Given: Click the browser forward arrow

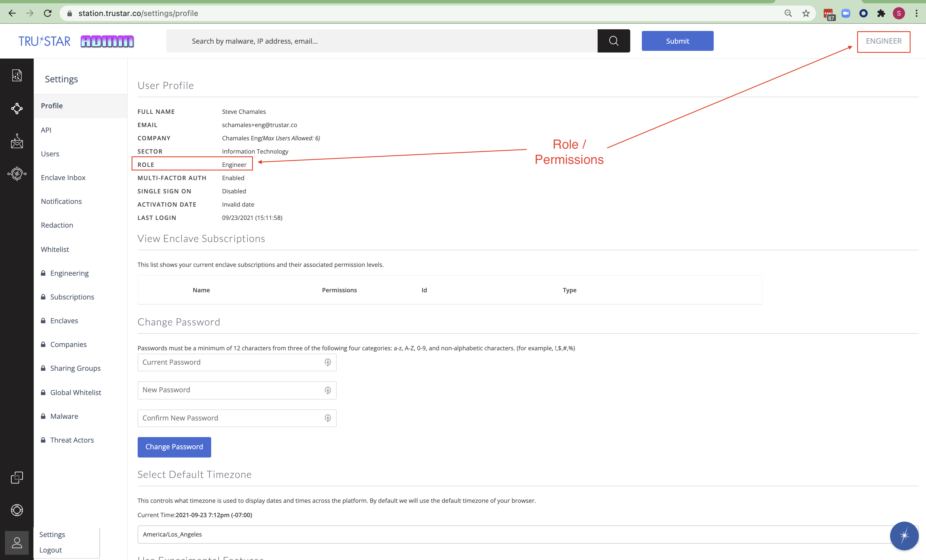Looking at the screenshot, I should 30,14.
